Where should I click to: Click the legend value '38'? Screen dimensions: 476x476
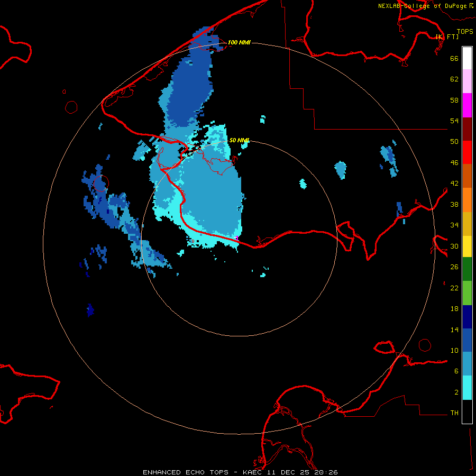point(454,204)
